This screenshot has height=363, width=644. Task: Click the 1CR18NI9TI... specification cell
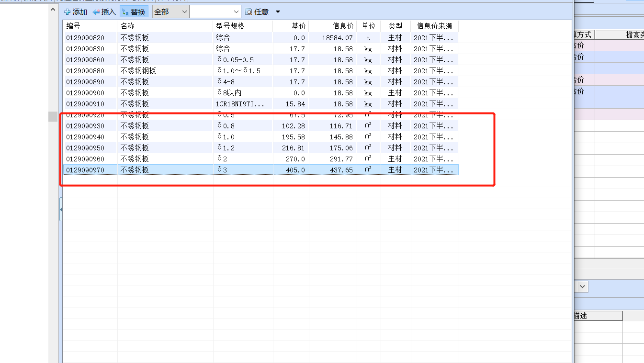click(243, 104)
